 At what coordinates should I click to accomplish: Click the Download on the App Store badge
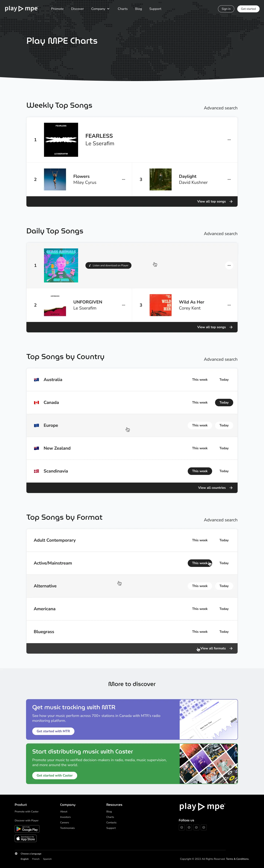click(x=25, y=838)
